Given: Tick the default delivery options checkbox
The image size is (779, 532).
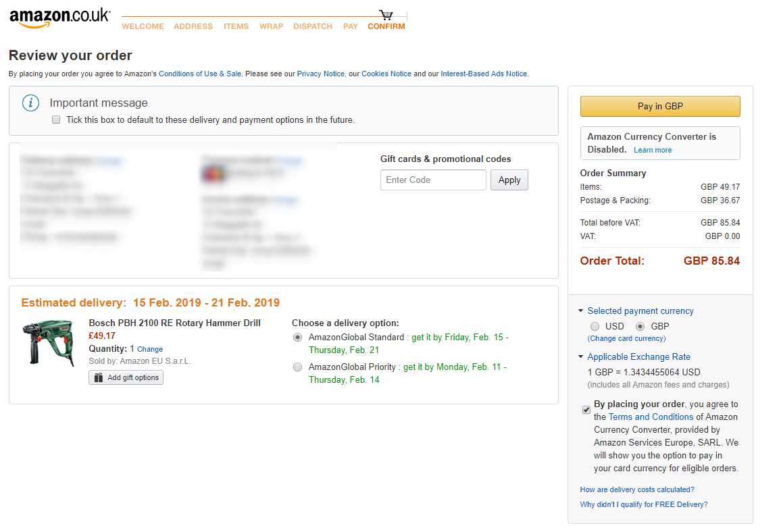Looking at the screenshot, I should (56, 120).
